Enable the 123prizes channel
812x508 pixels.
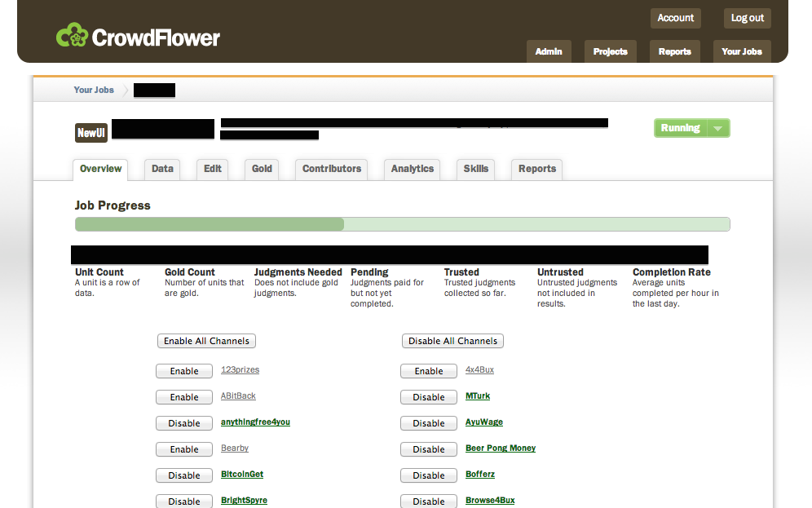coord(184,371)
